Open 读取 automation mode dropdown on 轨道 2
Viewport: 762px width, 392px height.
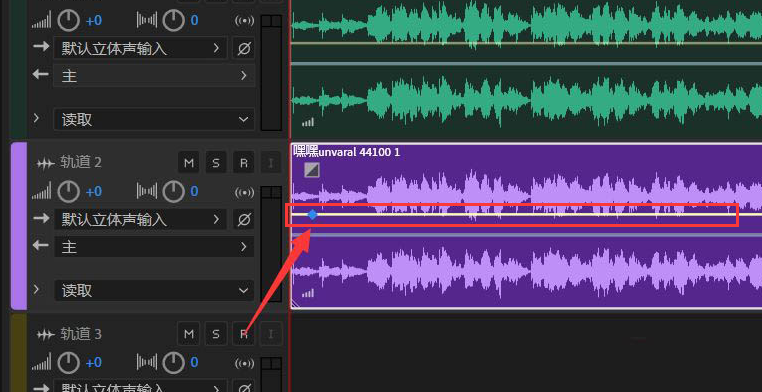pyautogui.click(x=154, y=290)
